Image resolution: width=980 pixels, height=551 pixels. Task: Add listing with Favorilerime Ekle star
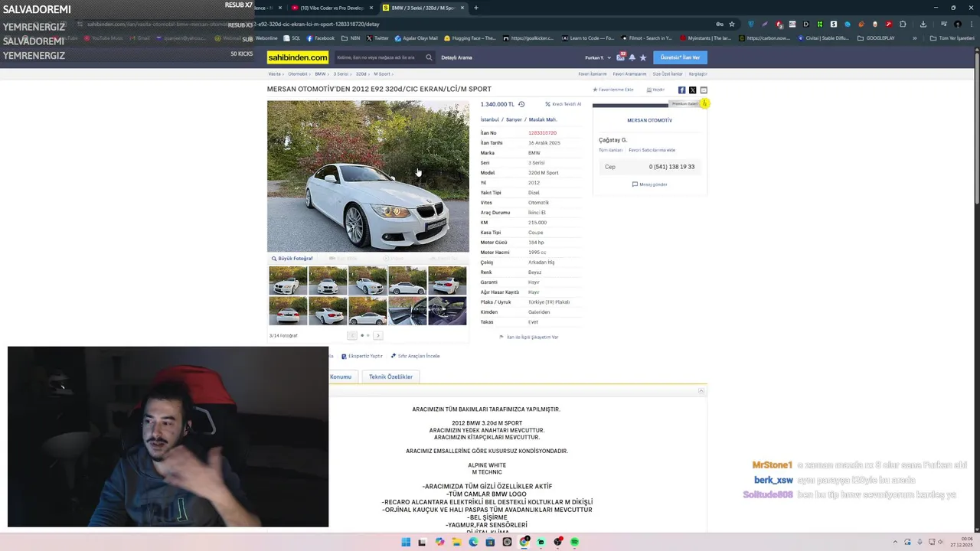pos(613,90)
